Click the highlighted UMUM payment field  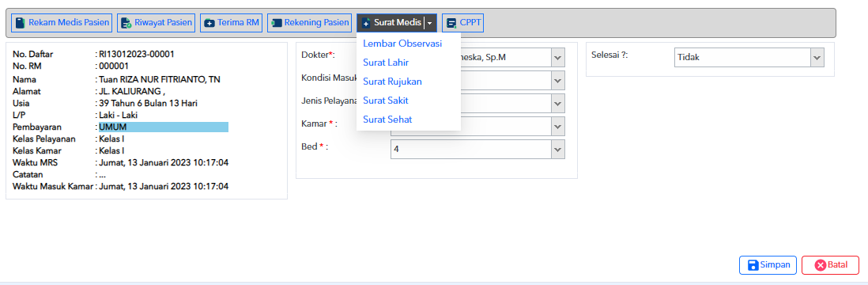pos(164,127)
